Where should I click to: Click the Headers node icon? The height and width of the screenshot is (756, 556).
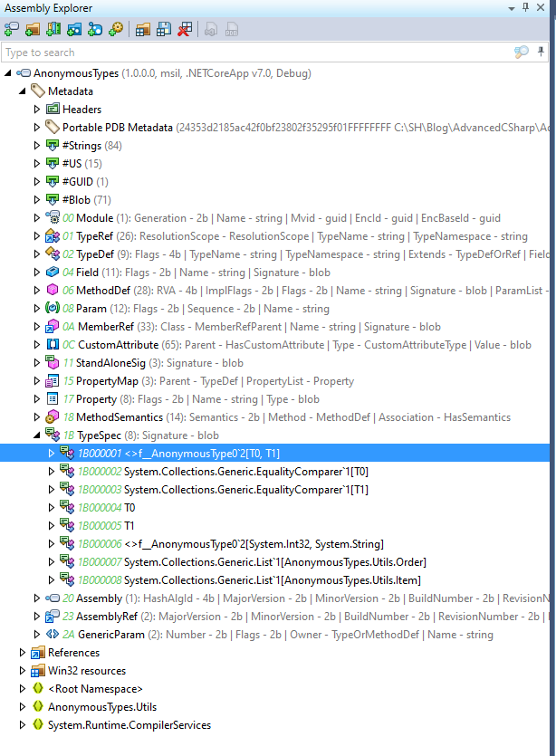point(53,109)
